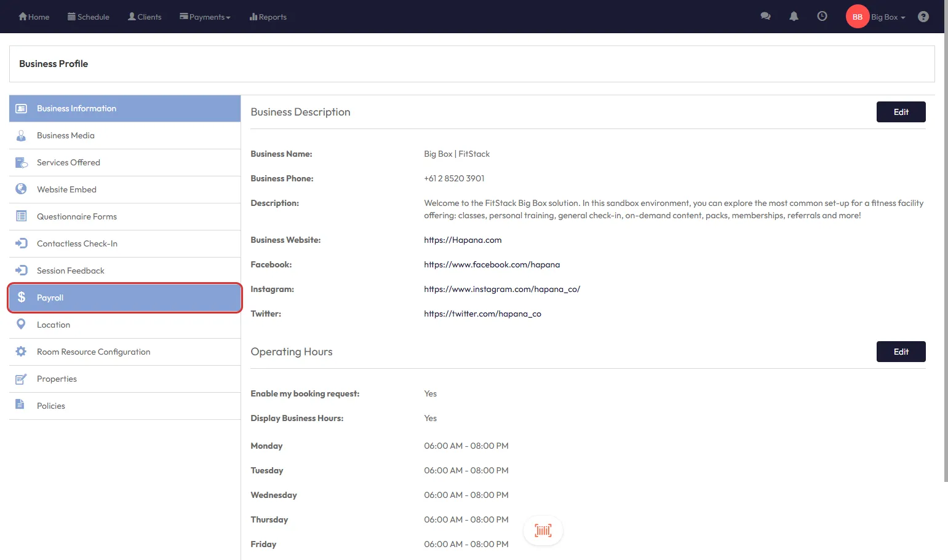Edit the Business Description section
Screen dimensions: 948x560
click(x=901, y=112)
